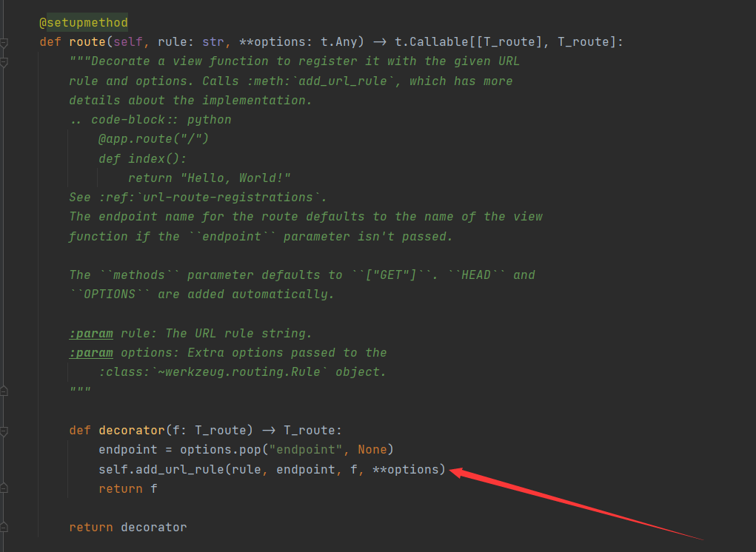The width and height of the screenshot is (756, 552).
Task: Place cursor on route method name
Action: pyautogui.click(x=87, y=42)
